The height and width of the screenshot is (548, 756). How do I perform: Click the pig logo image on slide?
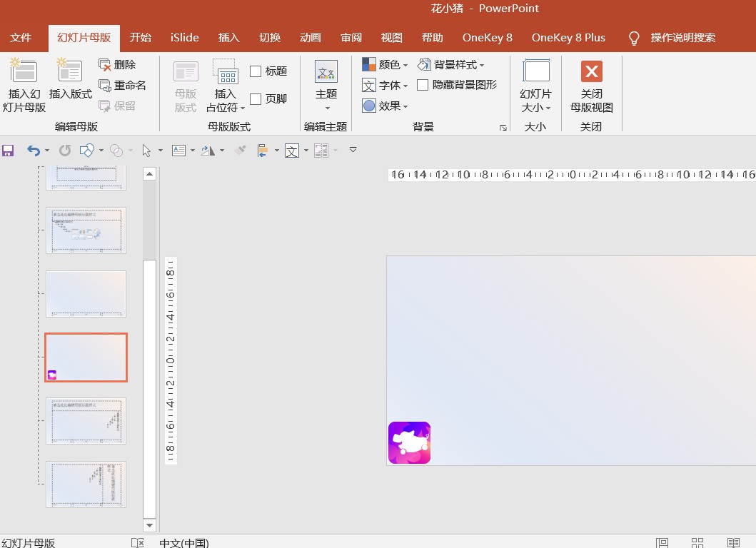pyautogui.click(x=409, y=442)
